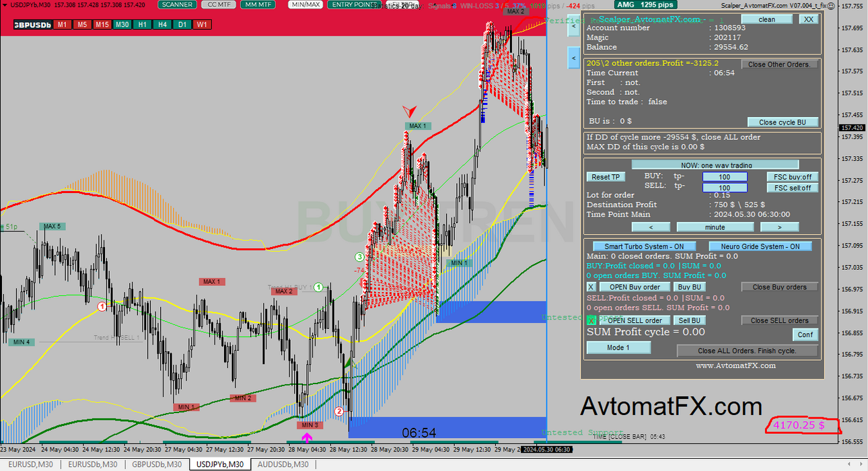Open the www.AvtomatFX.com link
Viewport: 868px width, 471px height.
tap(735, 365)
